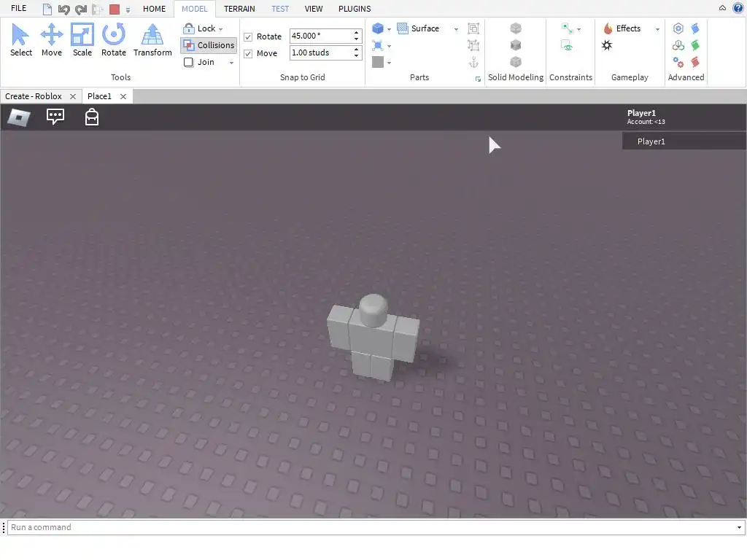Switch to the VIEW tab
The image size is (747, 560).
pos(314,9)
